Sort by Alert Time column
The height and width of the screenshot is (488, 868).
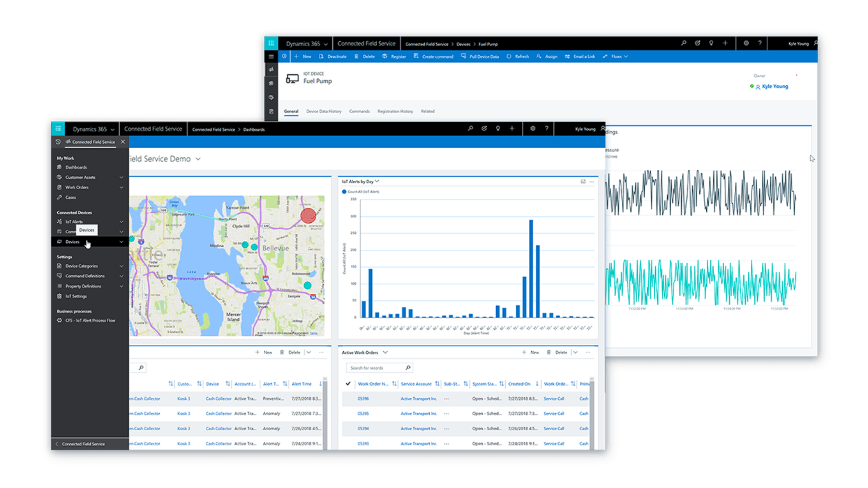(x=301, y=384)
